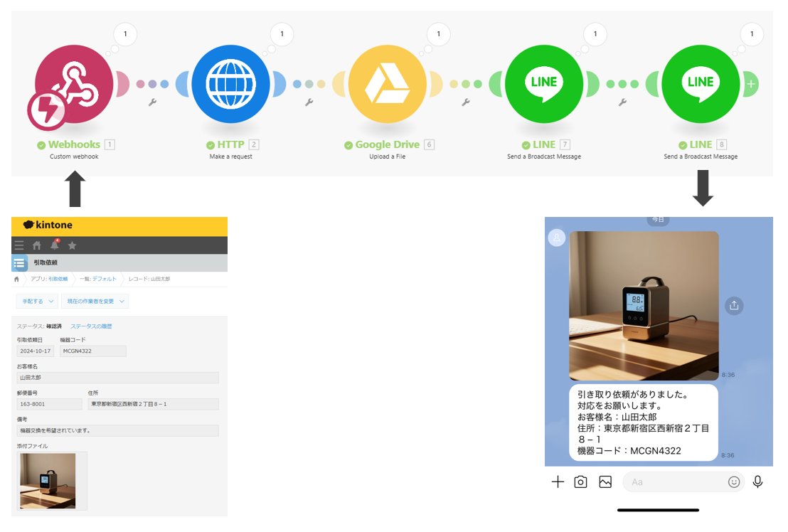Click the 引取依頼 app list icon
The height and width of the screenshot is (532, 788).
coord(19,262)
